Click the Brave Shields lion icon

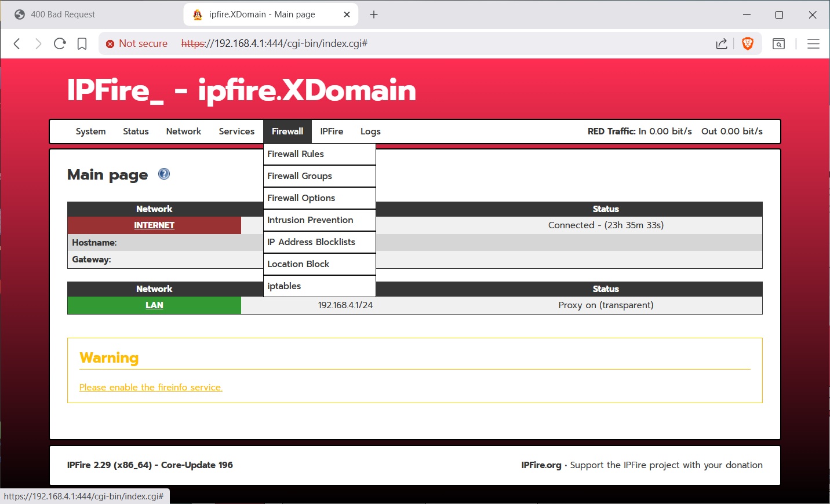pos(748,43)
